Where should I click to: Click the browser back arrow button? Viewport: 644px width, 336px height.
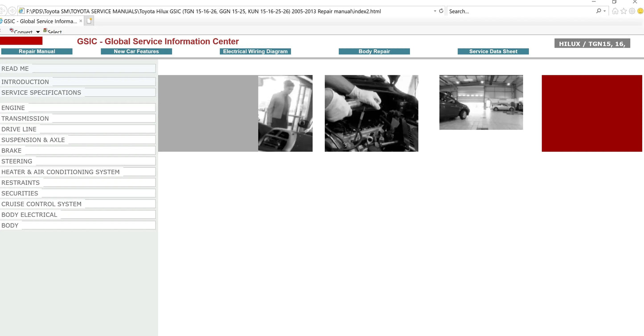[x=2, y=11]
